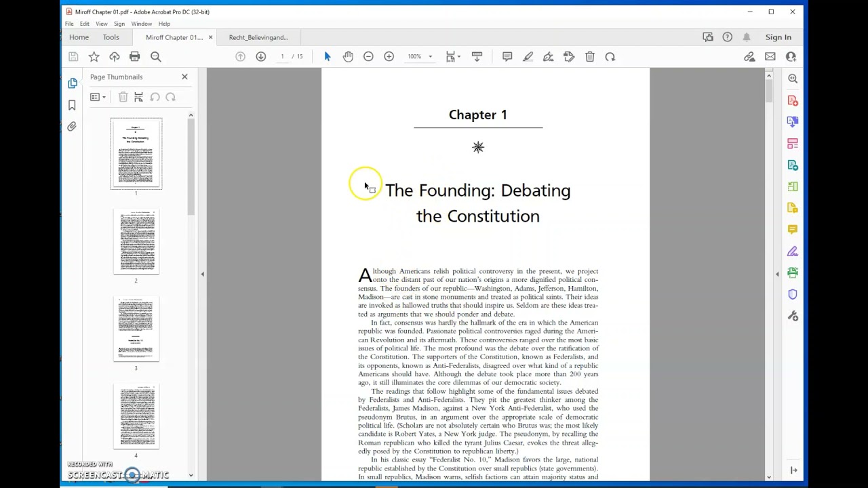Open the Find text magnifier

point(155,57)
